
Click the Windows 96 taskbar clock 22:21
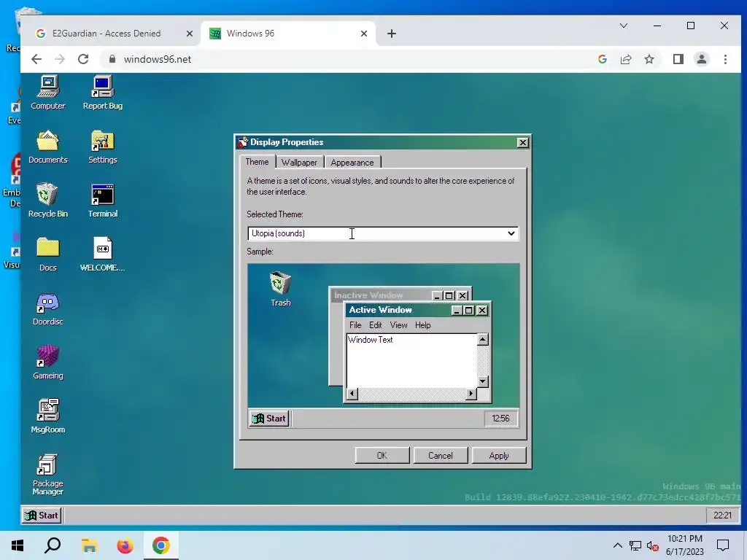coord(723,516)
